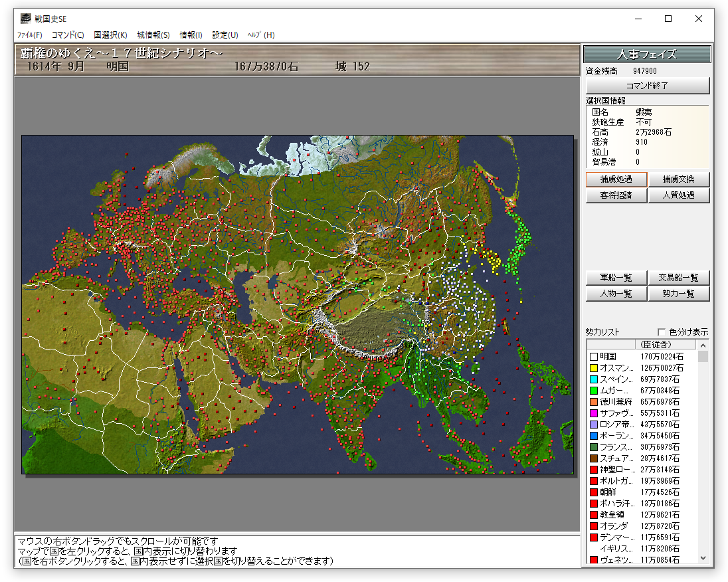Expand the 国選択(K) menu
Viewport: 728px width, 582px height.
110,35
